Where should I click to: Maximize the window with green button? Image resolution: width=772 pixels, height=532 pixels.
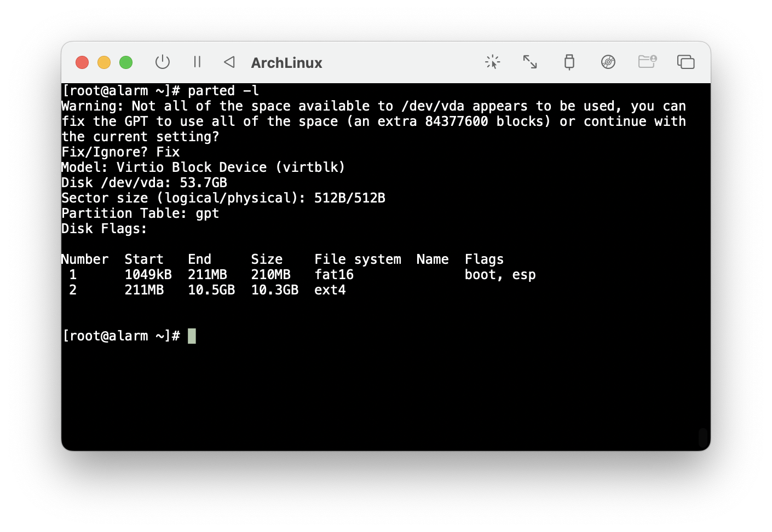126,62
